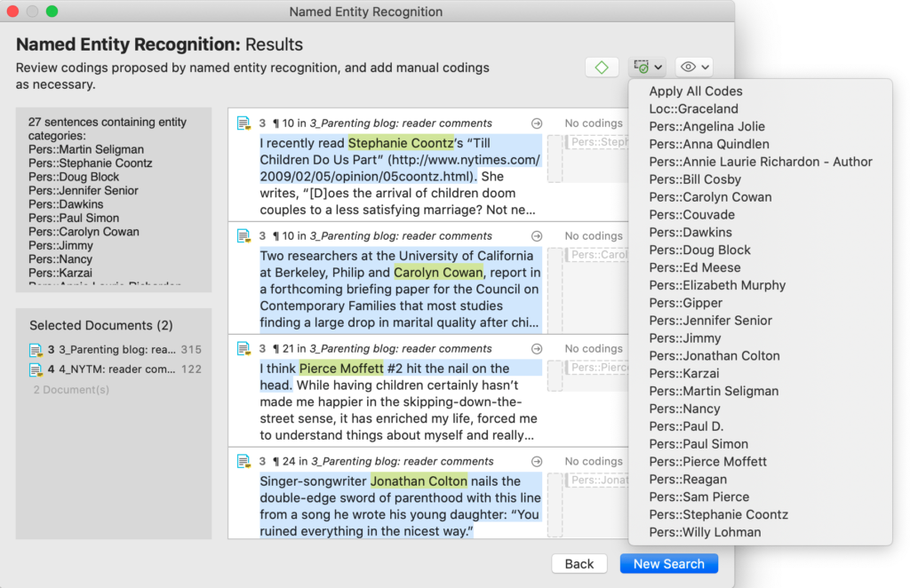The image size is (910, 588).
Task: Click document icon beside Jonathan Colton result
Action: point(243,462)
